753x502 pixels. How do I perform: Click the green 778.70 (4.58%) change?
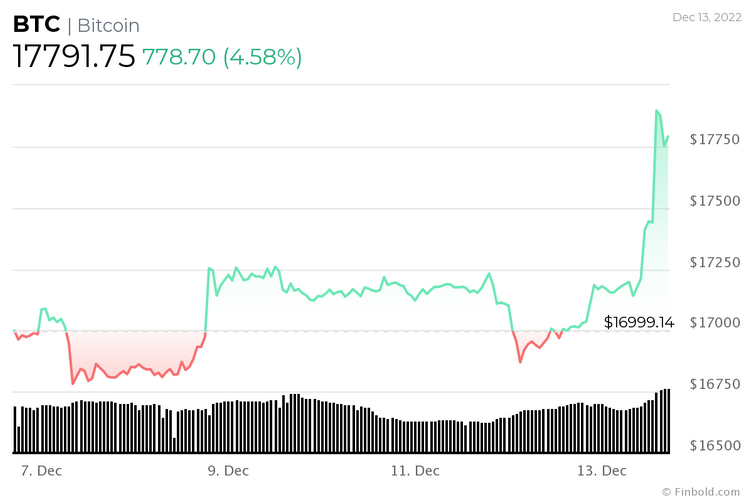click(222, 57)
